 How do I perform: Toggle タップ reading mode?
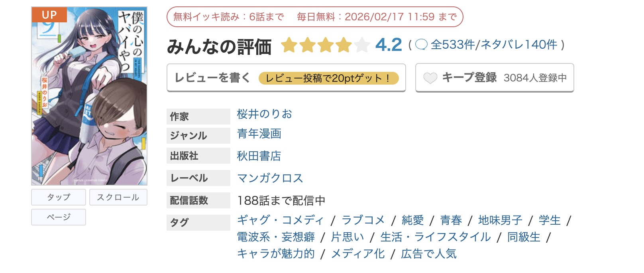coord(58,197)
